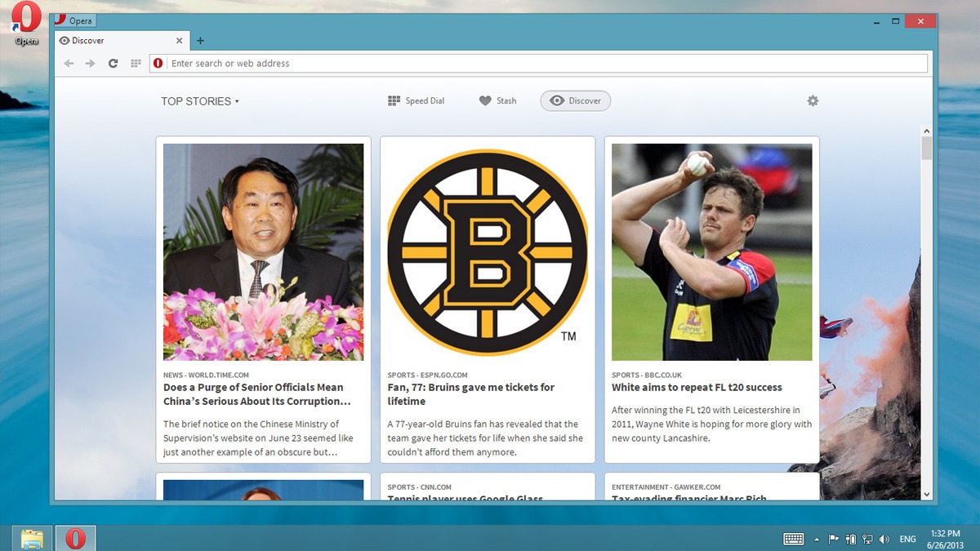Click the scrollbar up arrow

tap(926, 131)
